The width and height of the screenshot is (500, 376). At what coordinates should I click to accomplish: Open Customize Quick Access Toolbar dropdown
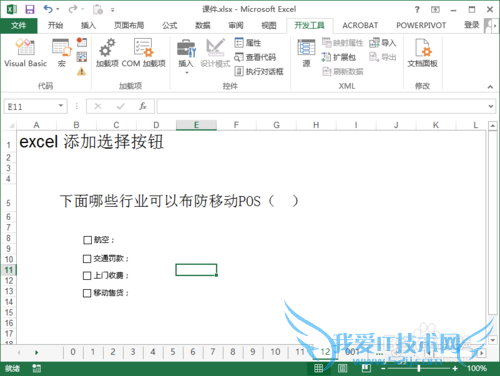(113, 10)
